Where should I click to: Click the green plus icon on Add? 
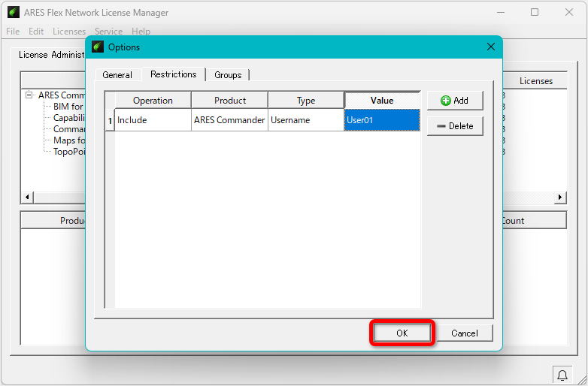coord(445,101)
